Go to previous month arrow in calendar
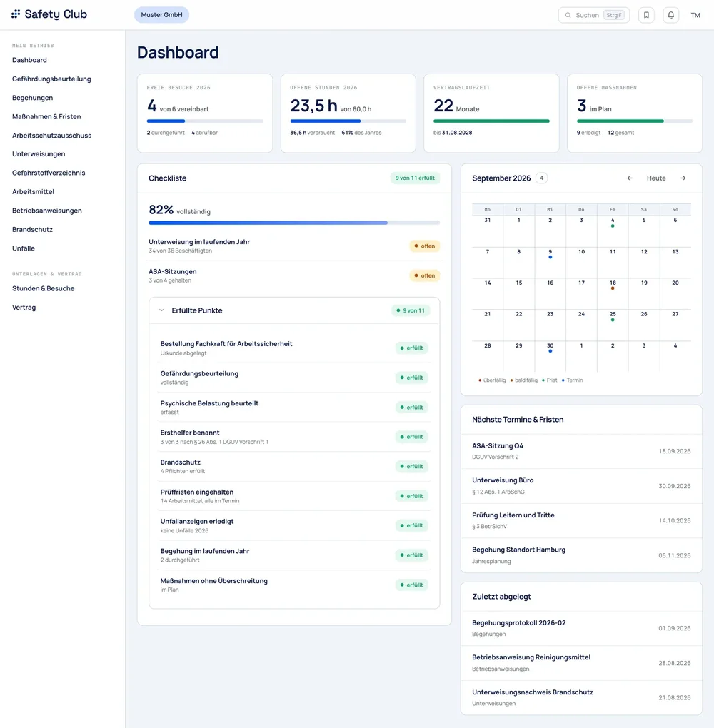 (x=630, y=178)
